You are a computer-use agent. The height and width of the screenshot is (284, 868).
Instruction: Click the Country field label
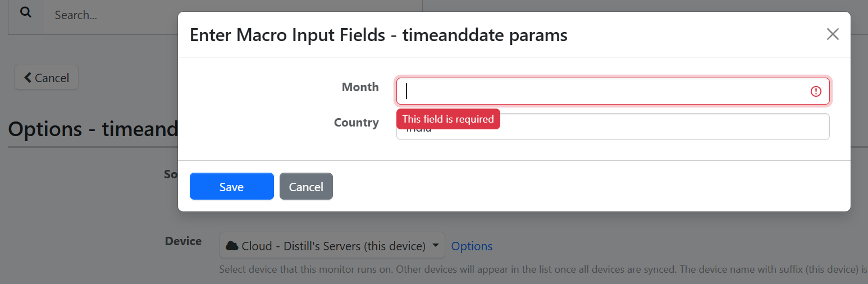click(x=356, y=123)
